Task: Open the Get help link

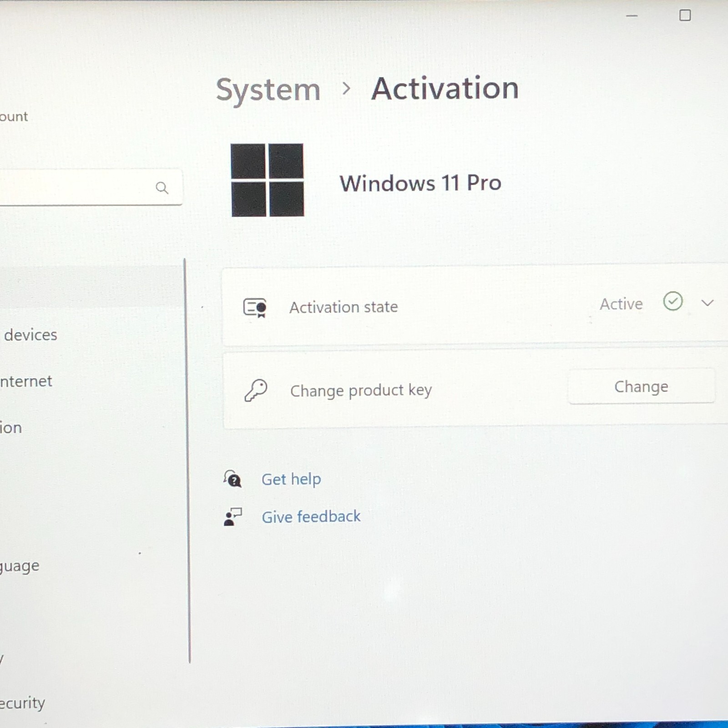Action: [x=291, y=479]
